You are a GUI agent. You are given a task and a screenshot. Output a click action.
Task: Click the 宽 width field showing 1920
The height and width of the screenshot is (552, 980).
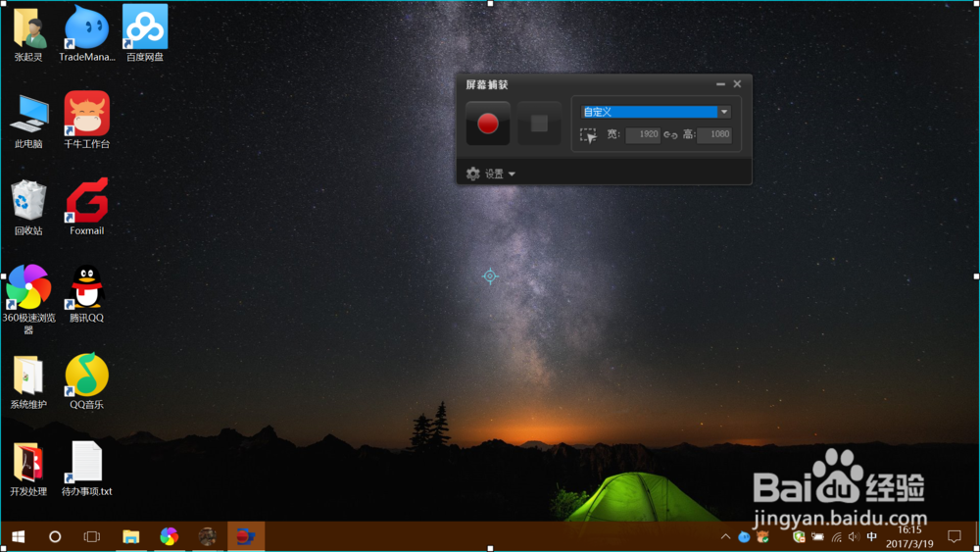pos(643,134)
